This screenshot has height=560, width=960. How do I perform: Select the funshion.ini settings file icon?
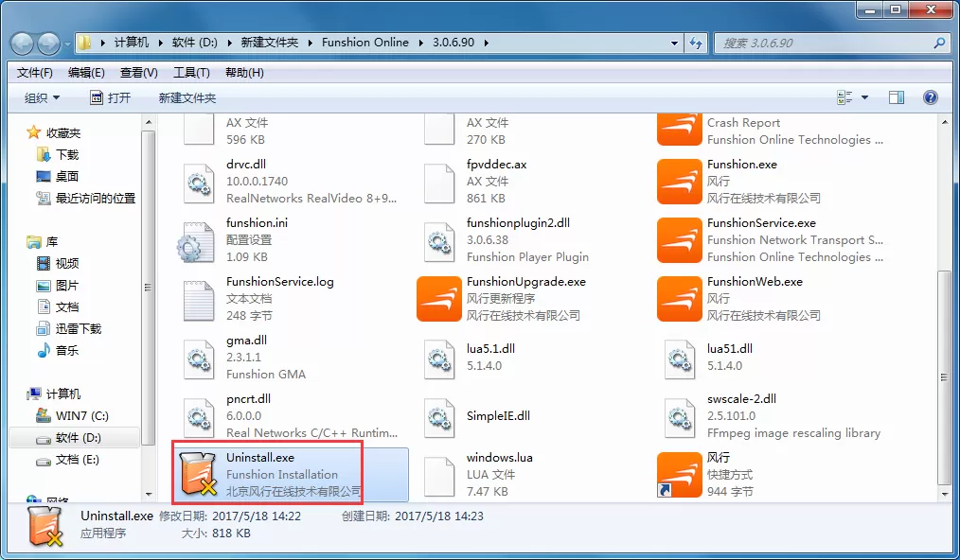pyautogui.click(x=195, y=242)
